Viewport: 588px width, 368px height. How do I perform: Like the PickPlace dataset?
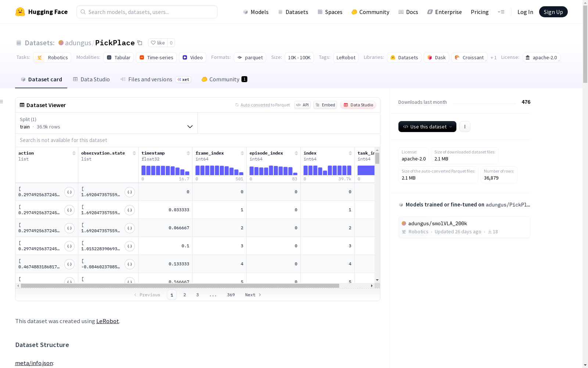158,43
